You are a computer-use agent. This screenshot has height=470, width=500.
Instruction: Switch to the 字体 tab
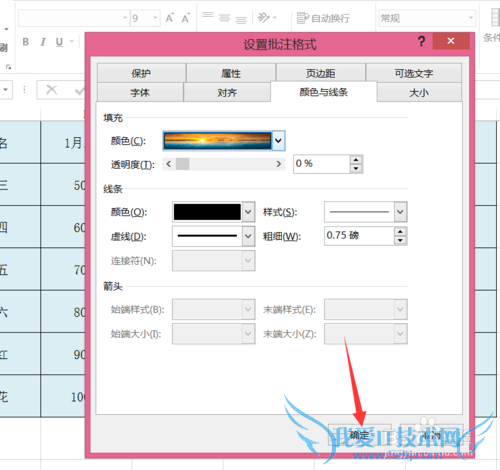coord(140,92)
